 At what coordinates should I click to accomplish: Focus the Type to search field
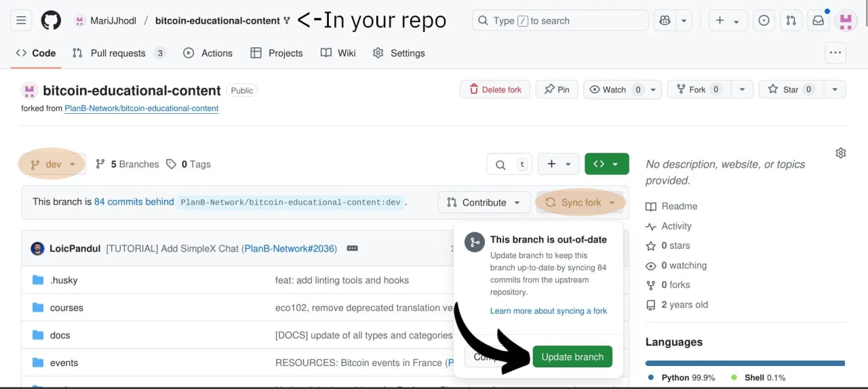point(560,21)
